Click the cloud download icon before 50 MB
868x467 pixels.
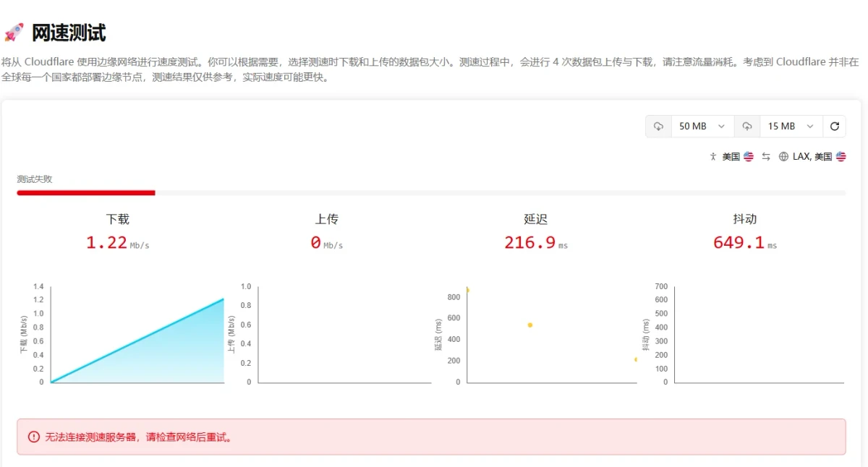click(659, 127)
